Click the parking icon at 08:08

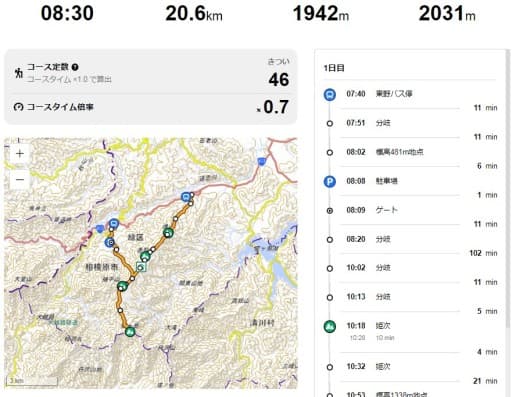pos(330,182)
